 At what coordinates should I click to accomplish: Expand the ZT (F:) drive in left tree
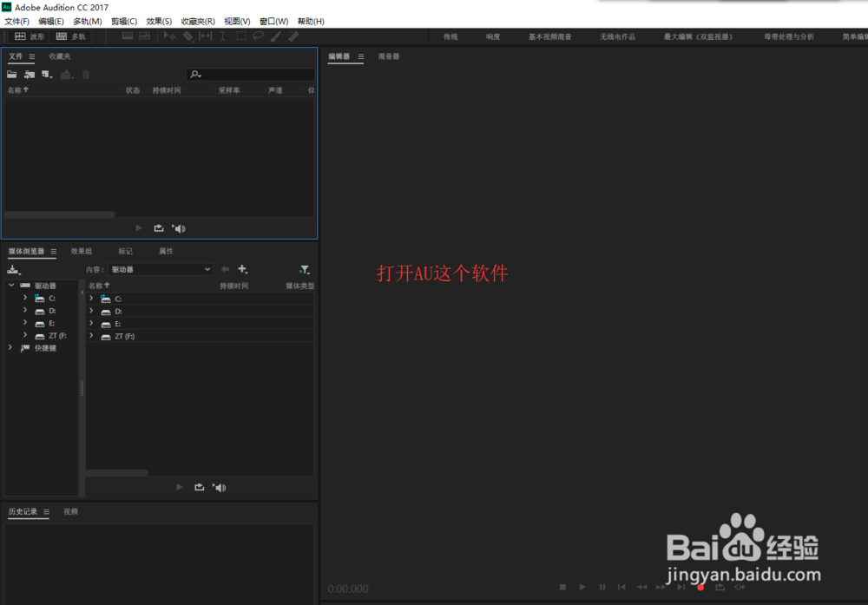[25, 335]
